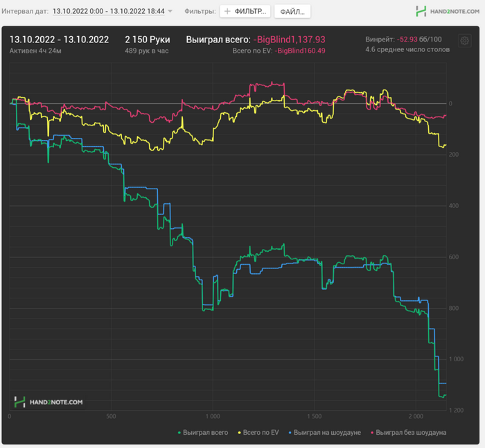The height and width of the screenshot is (448, 485).
Task: Click the plus icon on the ФИЛЬТР button
Action: pos(227,12)
